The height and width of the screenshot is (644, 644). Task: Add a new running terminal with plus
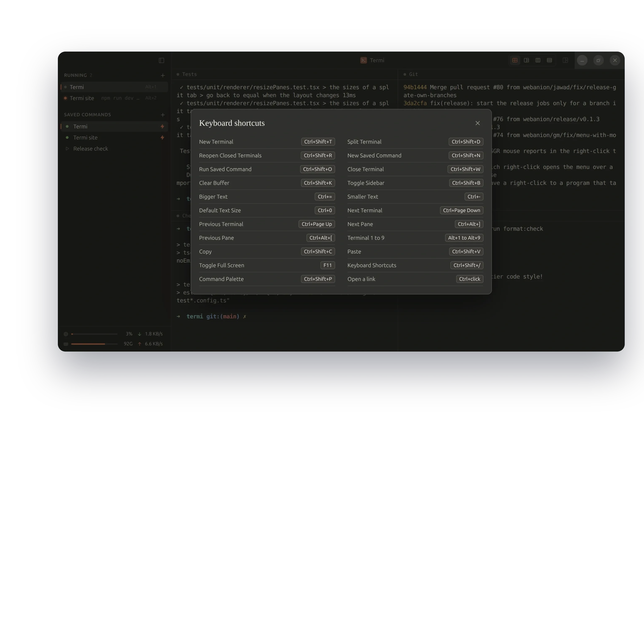tap(163, 75)
